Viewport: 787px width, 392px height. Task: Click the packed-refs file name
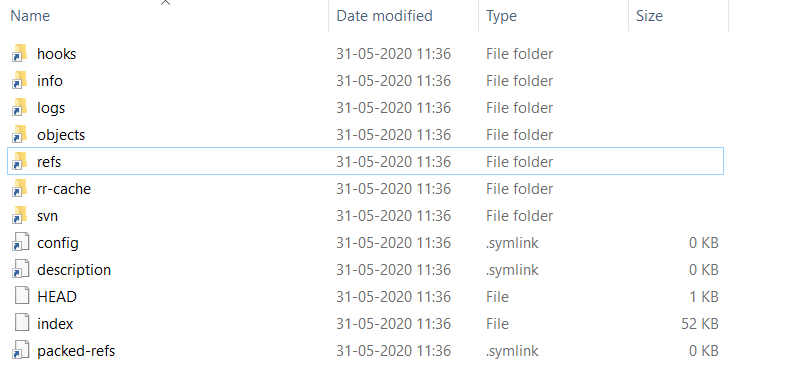pos(76,351)
